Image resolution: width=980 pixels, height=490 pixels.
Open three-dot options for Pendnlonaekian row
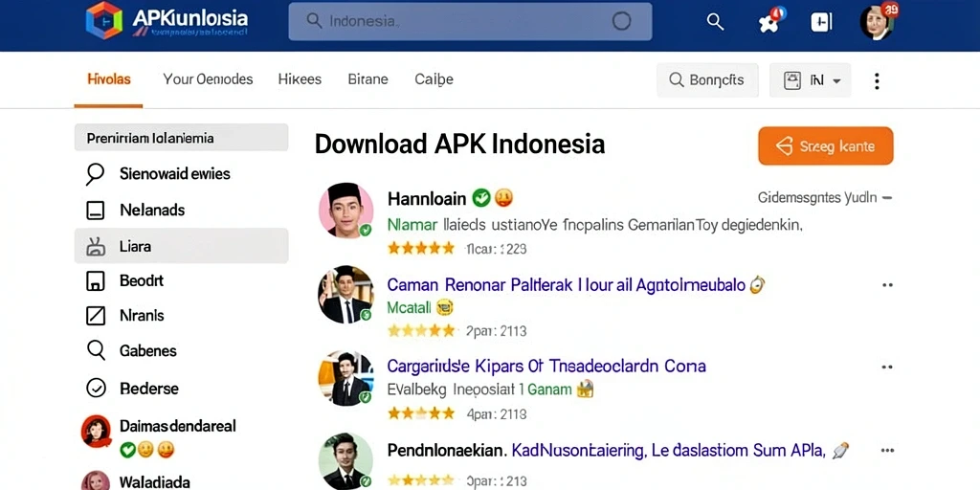click(887, 450)
